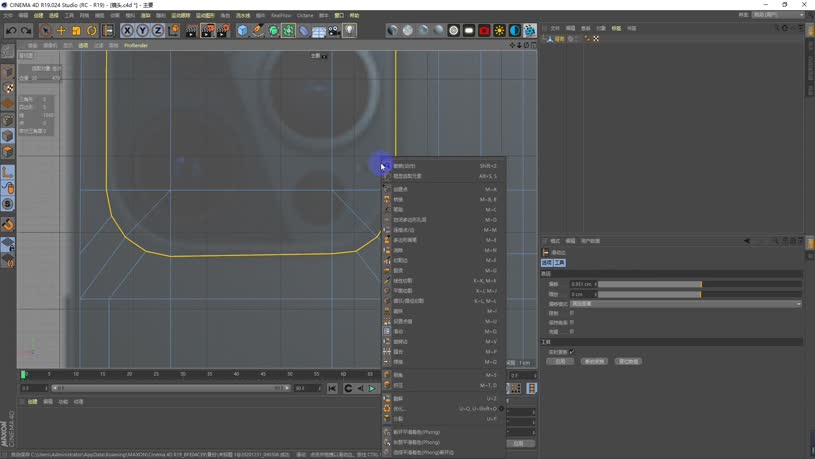Choose the M~T, D entry in menu
815x459 pixels.
tap(443, 385)
